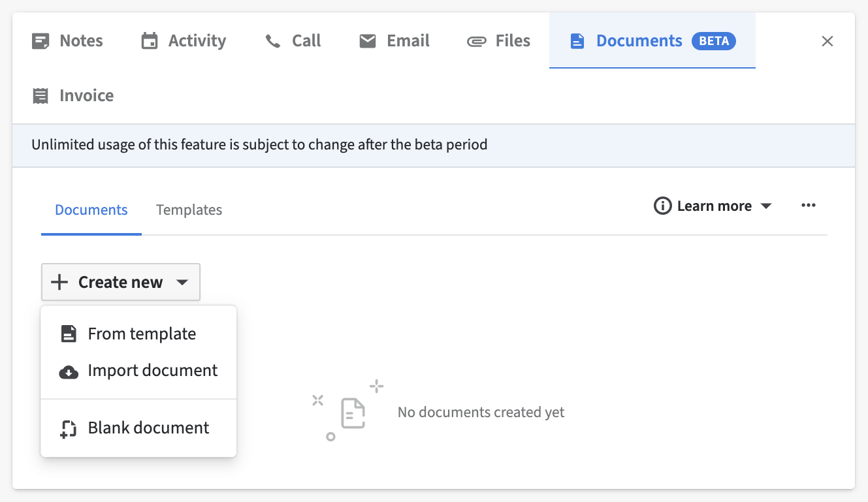Viewport: 868px width, 502px height.
Task: Click the Create new button
Action: [111, 282]
